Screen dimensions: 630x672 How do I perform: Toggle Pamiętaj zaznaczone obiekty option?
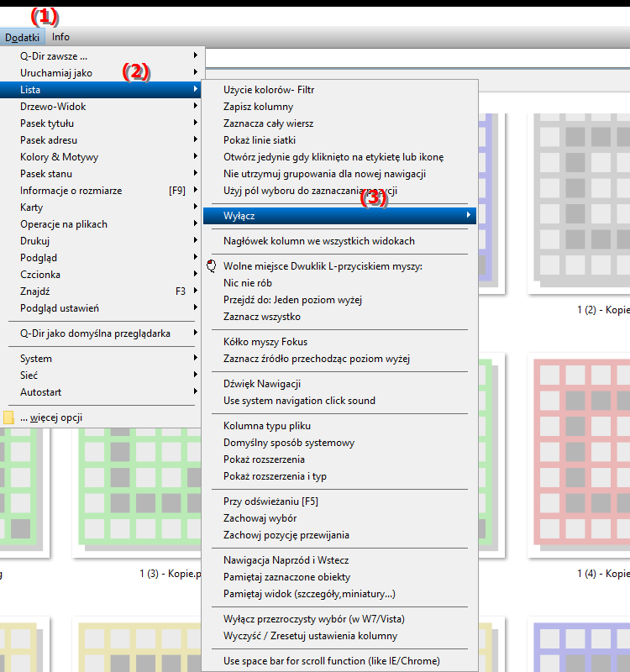[340, 577]
